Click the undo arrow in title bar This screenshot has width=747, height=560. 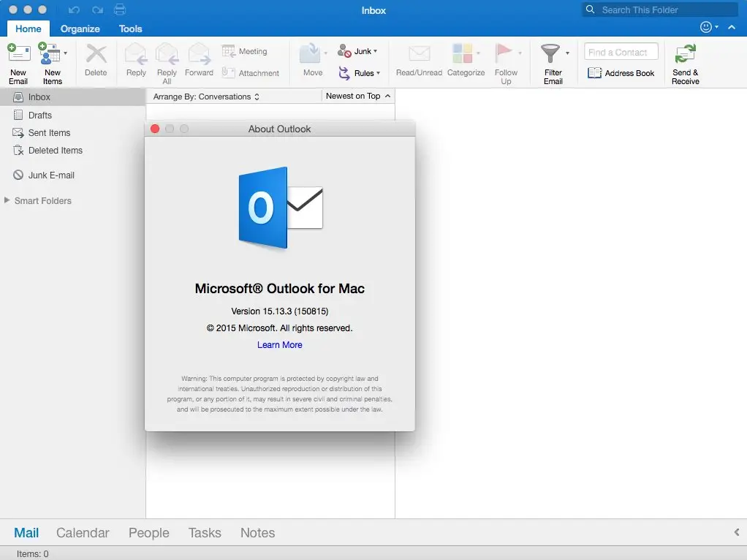pyautogui.click(x=73, y=10)
